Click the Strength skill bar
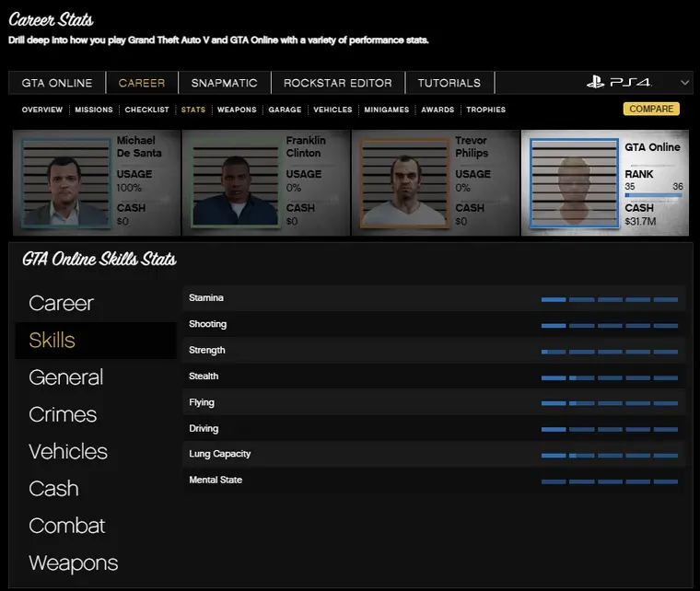Image resolution: width=700 pixels, height=591 pixels. click(x=610, y=352)
